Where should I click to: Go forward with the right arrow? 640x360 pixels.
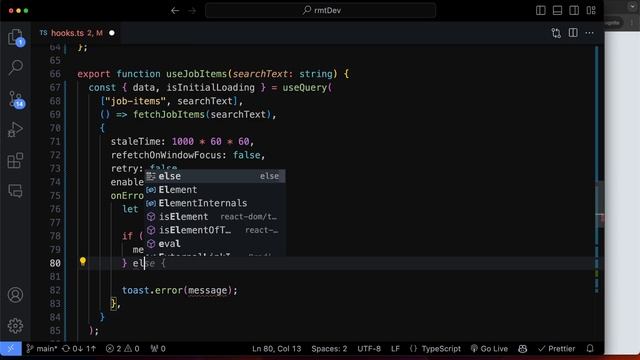pos(192,11)
